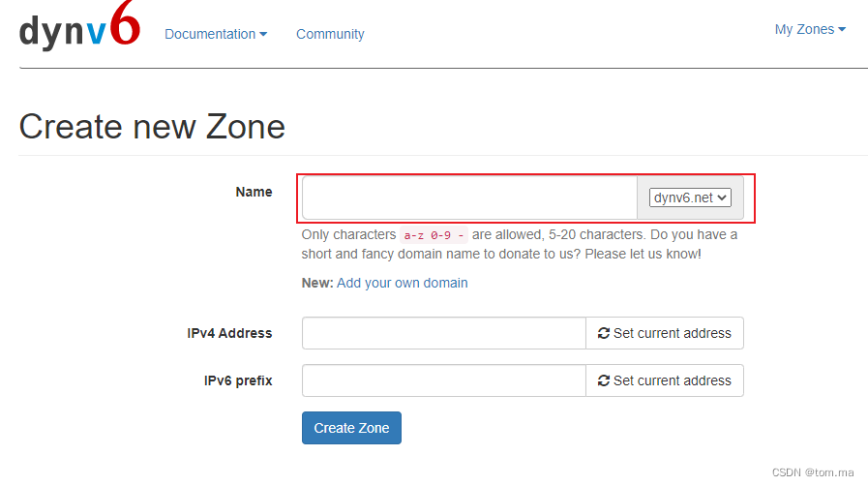Expand the My Zones menu

(809, 29)
